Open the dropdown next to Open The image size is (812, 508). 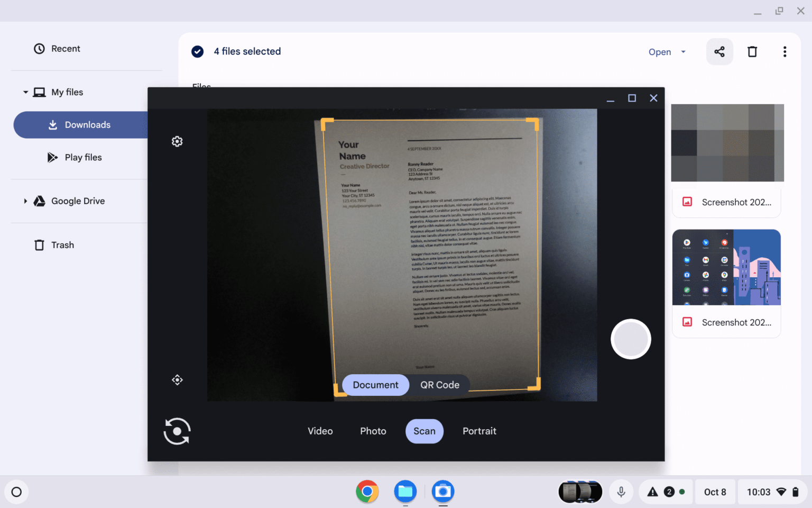click(x=683, y=51)
